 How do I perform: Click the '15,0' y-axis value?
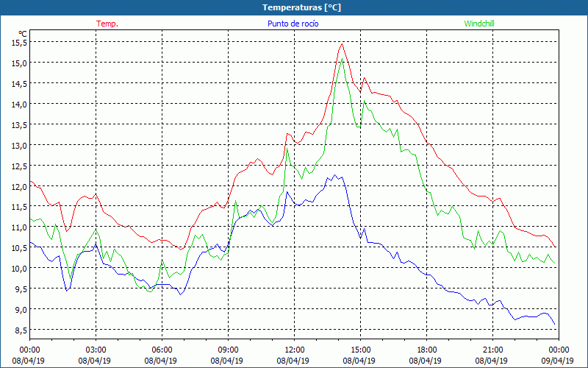(x=20, y=63)
